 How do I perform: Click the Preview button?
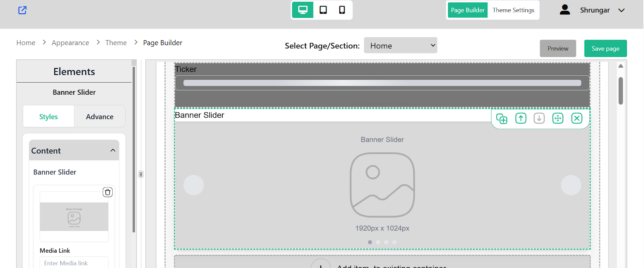click(x=558, y=48)
